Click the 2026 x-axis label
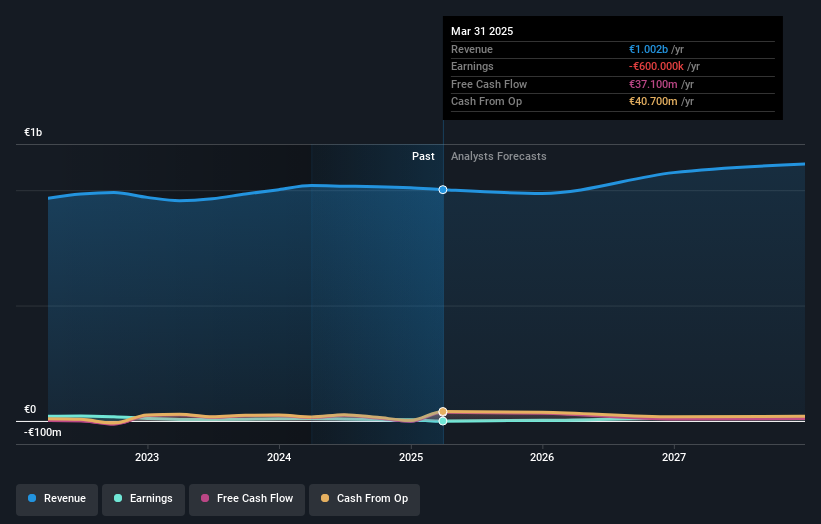The height and width of the screenshot is (524, 821). pos(542,457)
